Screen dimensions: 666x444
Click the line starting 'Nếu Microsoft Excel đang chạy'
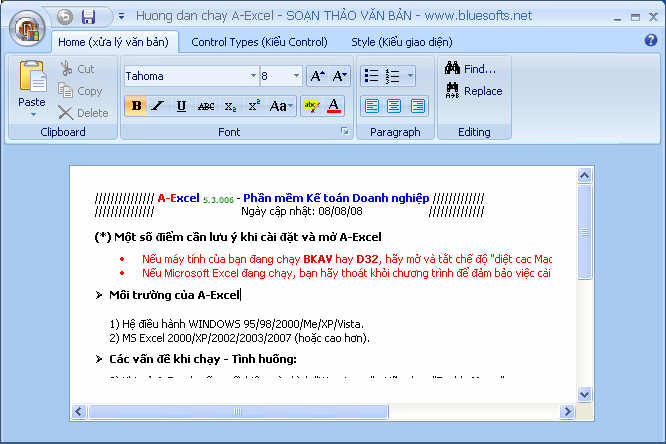click(x=346, y=273)
